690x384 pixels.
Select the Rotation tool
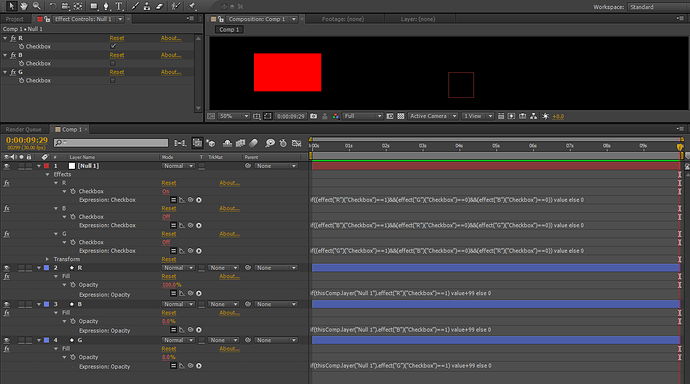pyautogui.click(x=52, y=6)
